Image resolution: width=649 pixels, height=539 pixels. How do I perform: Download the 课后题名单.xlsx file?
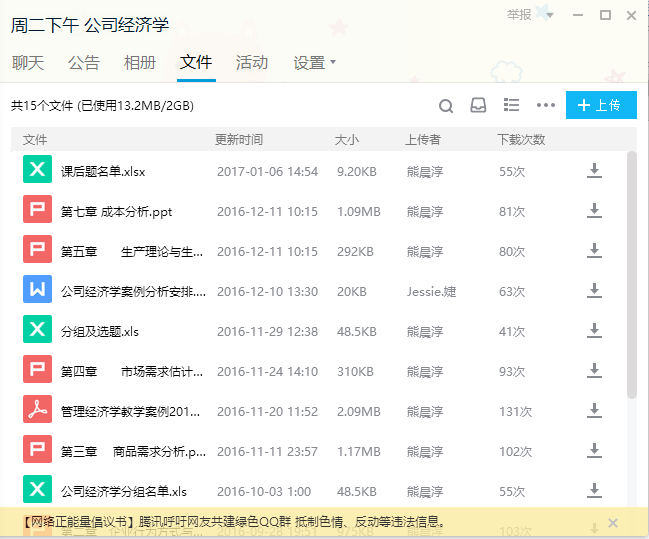594,171
